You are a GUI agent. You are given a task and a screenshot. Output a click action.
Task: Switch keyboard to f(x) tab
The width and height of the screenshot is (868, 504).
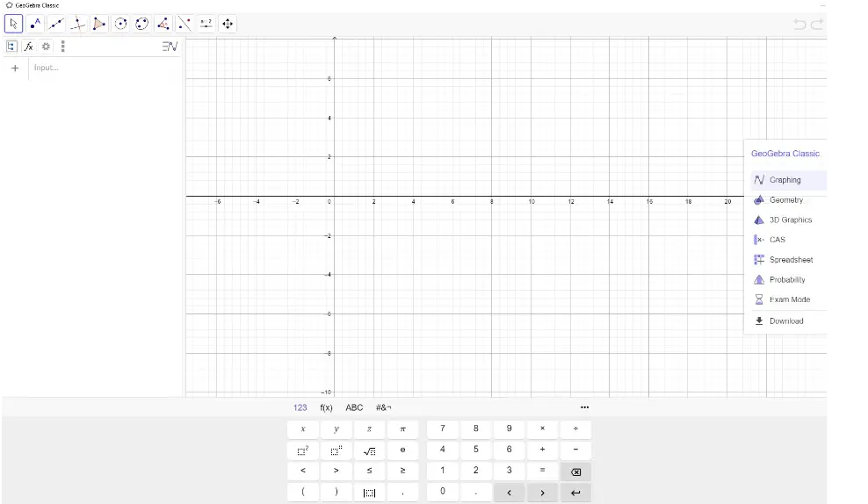[x=327, y=407]
